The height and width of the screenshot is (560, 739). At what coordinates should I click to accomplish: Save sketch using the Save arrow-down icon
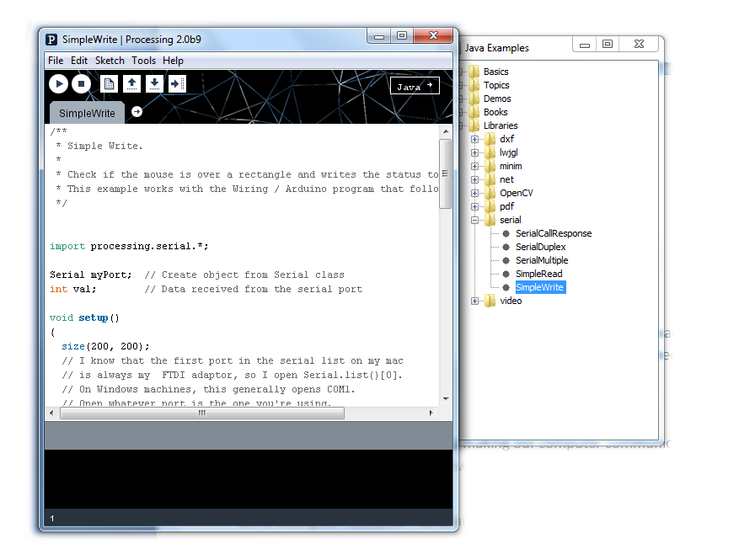tap(154, 84)
